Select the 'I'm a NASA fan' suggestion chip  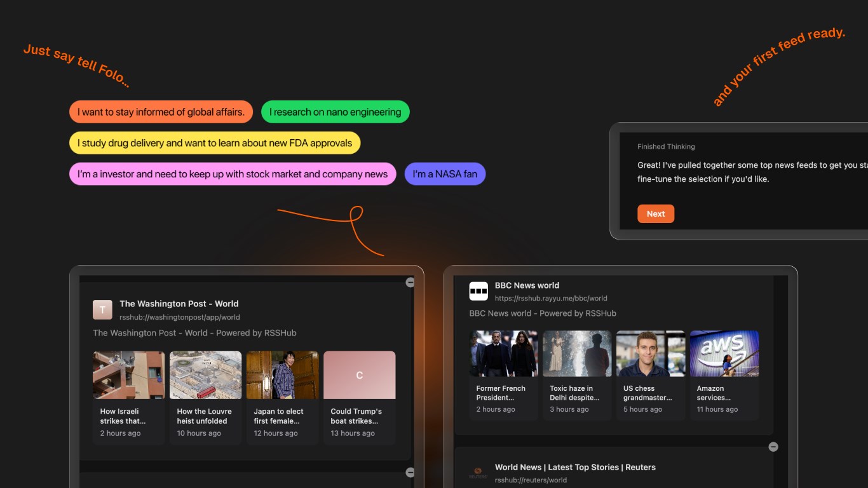pyautogui.click(x=445, y=173)
